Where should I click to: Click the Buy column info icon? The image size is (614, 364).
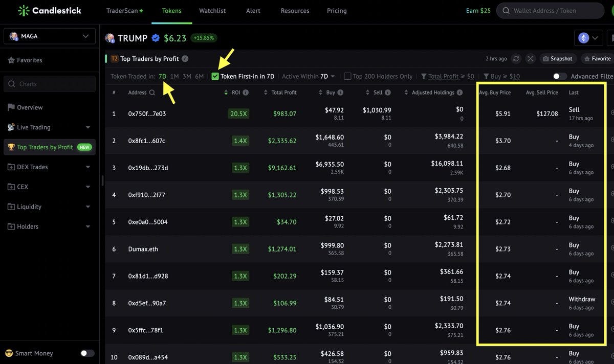(x=341, y=93)
